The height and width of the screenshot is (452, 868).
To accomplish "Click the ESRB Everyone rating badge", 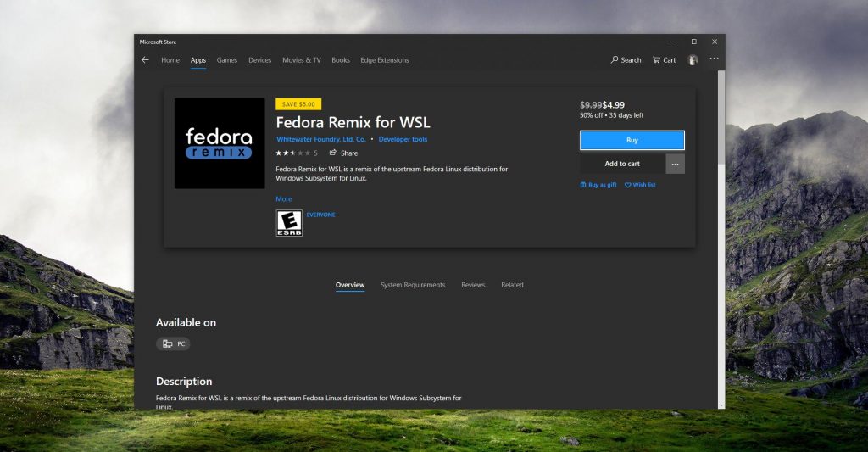I will (289, 223).
